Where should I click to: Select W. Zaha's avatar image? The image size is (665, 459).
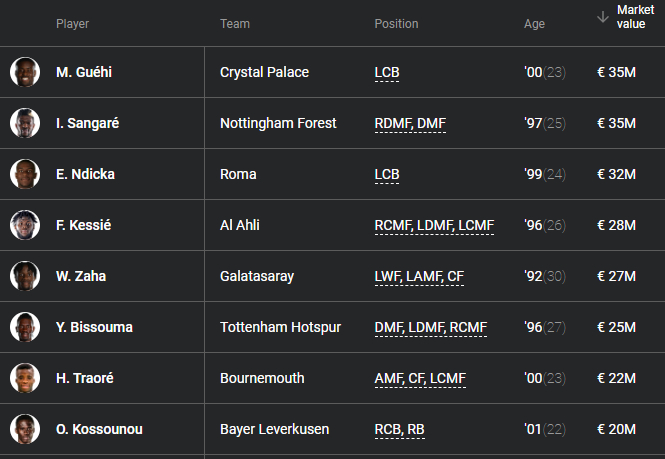[x=25, y=276]
